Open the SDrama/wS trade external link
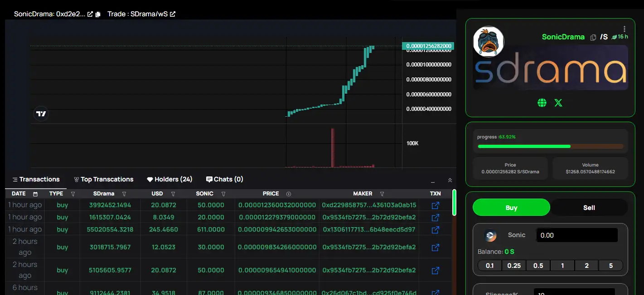 point(173,14)
